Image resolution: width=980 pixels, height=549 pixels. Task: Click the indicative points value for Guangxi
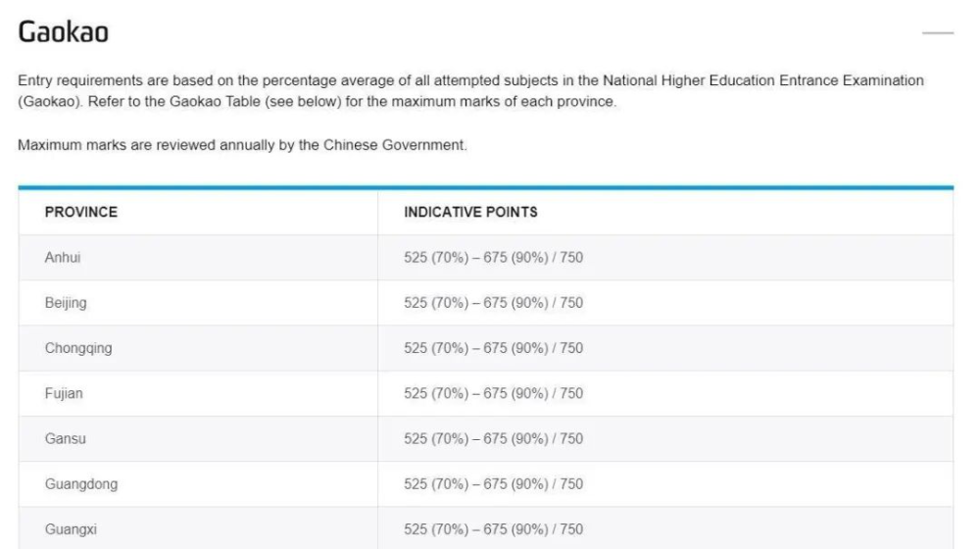493,528
